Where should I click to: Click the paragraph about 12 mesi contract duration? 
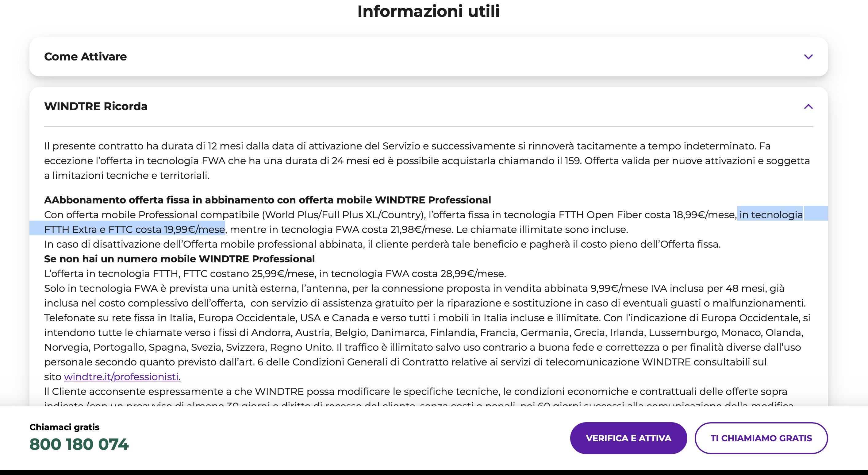(x=427, y=160)
